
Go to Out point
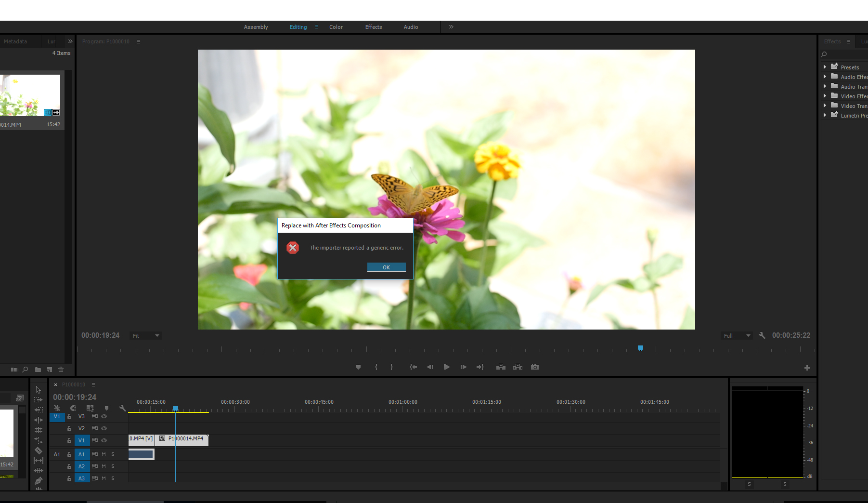pos(480,367)
